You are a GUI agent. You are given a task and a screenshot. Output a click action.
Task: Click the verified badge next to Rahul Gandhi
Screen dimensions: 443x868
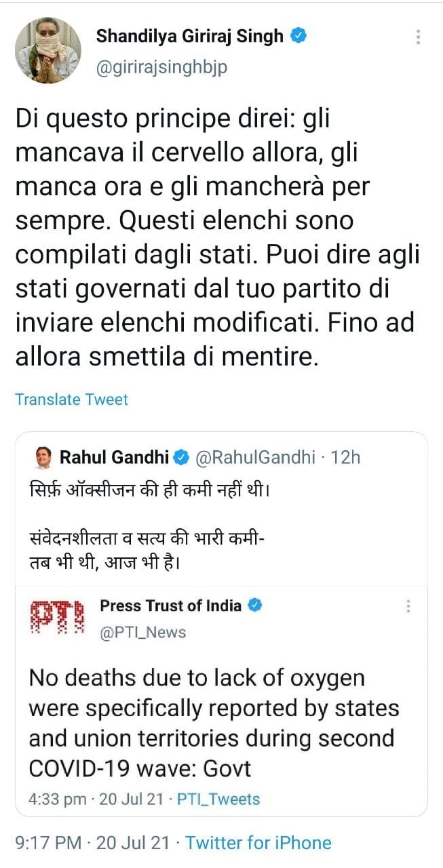182,458
